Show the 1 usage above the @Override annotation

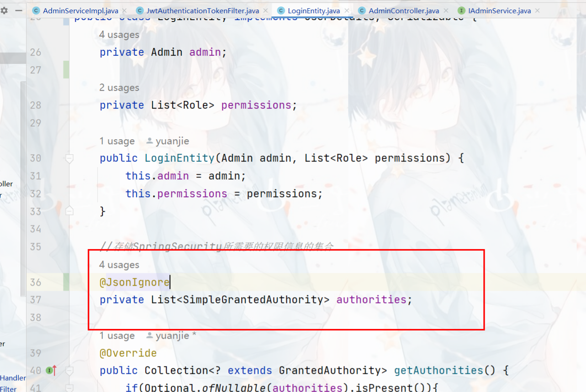pyautogui.click(x=117, y=336)
